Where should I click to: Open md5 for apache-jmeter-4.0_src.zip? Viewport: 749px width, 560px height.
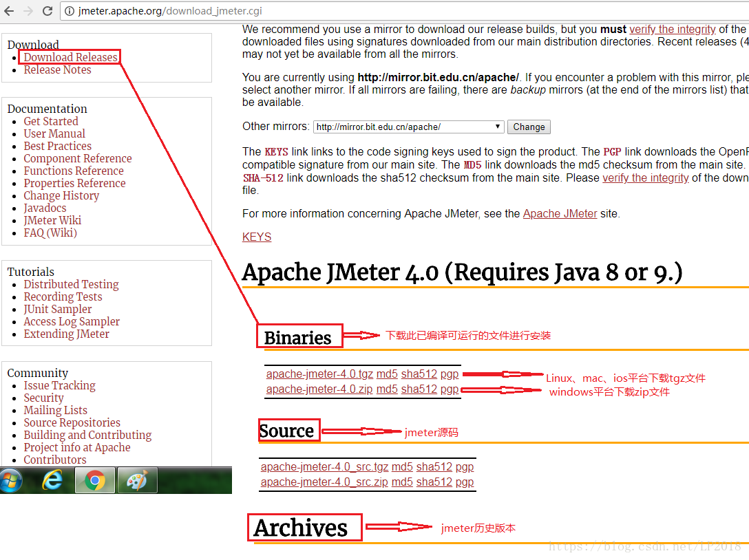tap(402, 482)
